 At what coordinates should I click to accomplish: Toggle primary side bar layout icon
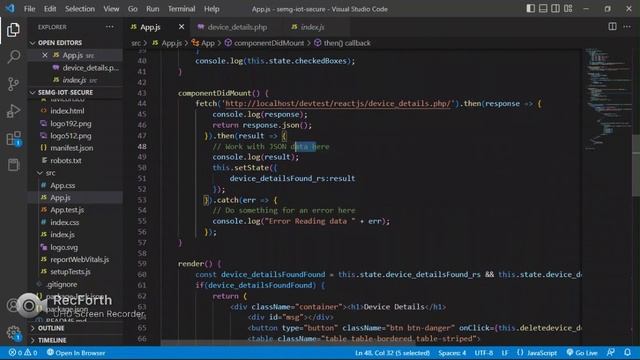pos(530,9)
